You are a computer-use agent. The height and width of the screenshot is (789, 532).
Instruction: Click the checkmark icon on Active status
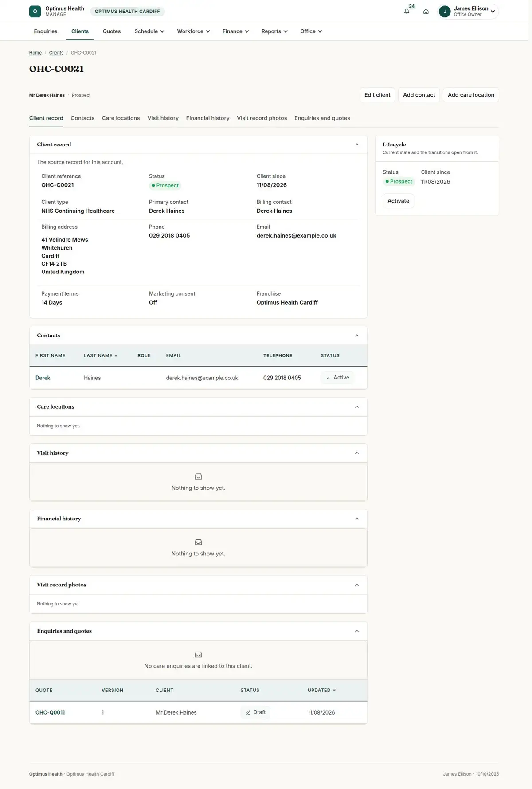[x=328, y=378]
